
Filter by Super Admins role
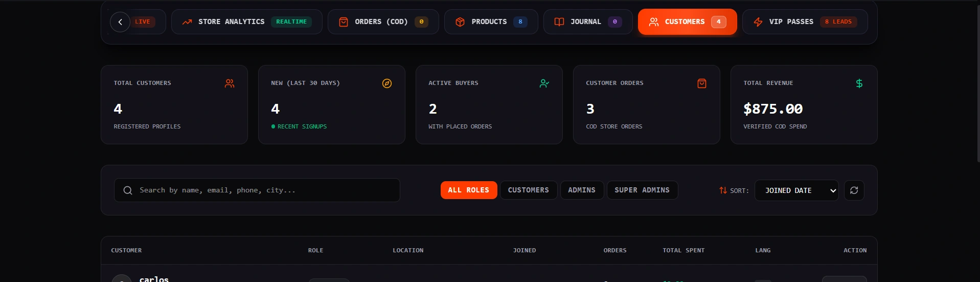[642, 190]
